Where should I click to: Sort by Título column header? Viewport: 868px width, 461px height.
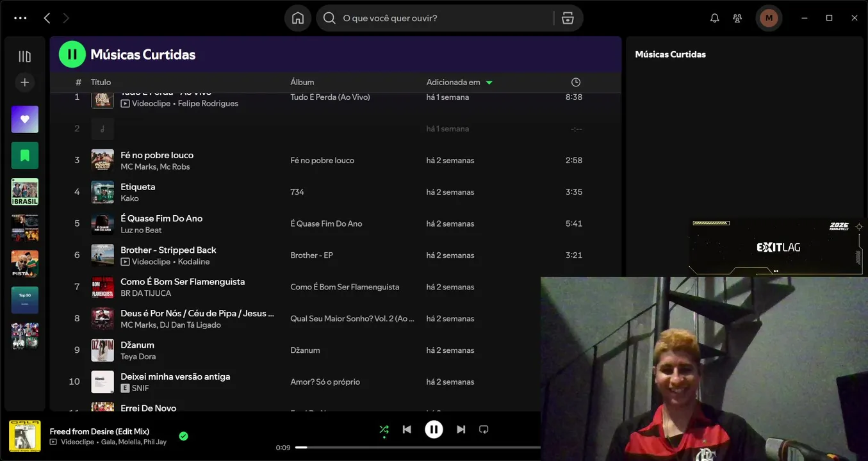(101, 82)
